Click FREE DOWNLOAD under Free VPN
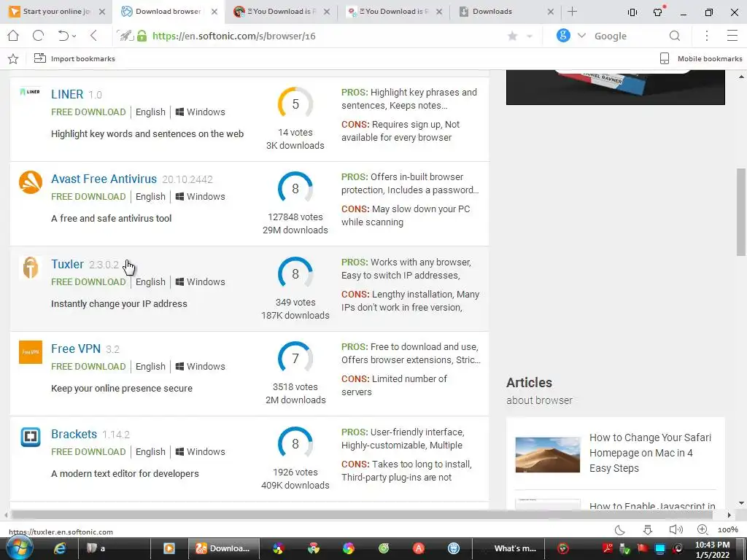The height and width of the screenshot is (560, 747). coord(88,367)
